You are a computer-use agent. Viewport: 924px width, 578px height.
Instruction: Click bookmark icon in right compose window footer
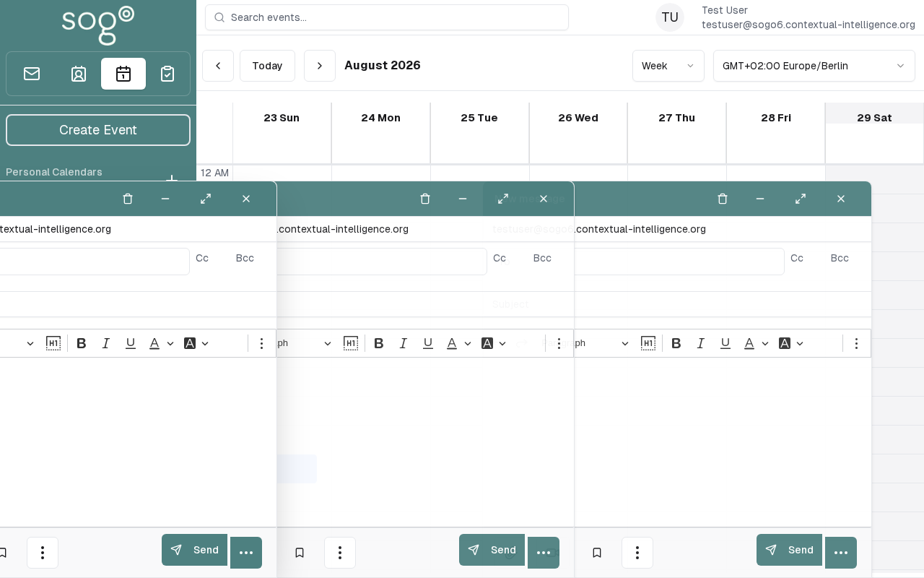tap(597, 553)
